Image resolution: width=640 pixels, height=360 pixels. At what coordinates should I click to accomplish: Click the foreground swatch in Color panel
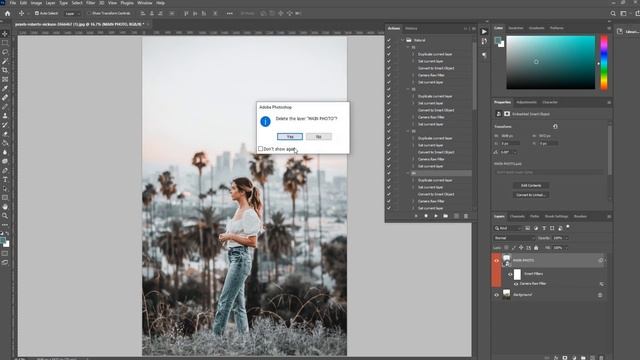tap(498, 40)
